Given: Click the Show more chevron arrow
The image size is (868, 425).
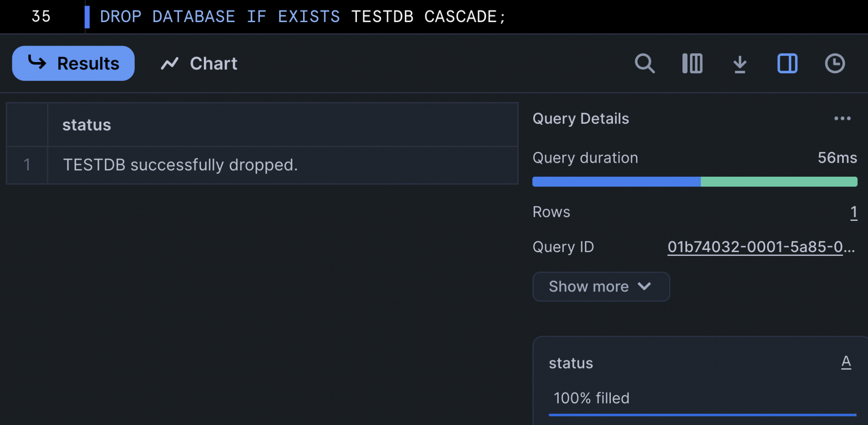Looking at the screenshot, I should [644, 286].
